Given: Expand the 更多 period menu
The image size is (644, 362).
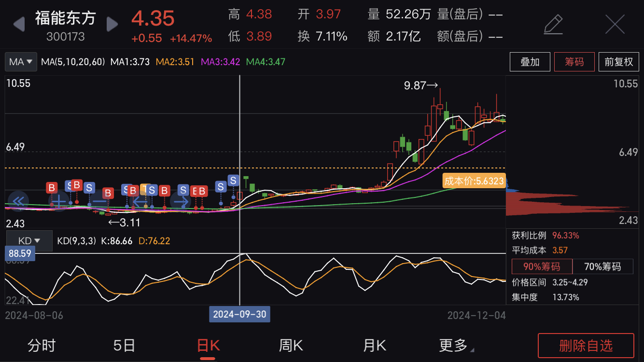Looking at the screenshot, I should pos(456,345).
